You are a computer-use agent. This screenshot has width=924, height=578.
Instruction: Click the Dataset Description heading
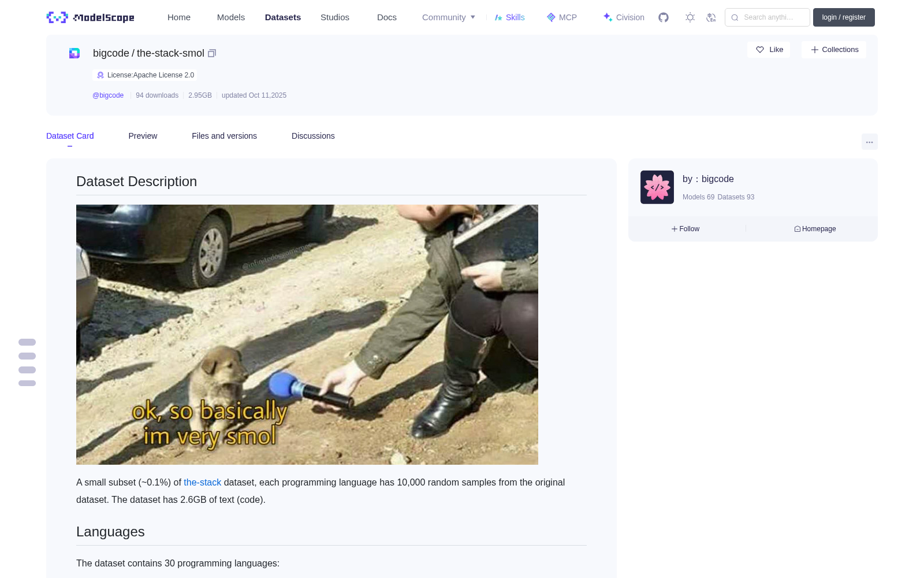tap(136, 181)
